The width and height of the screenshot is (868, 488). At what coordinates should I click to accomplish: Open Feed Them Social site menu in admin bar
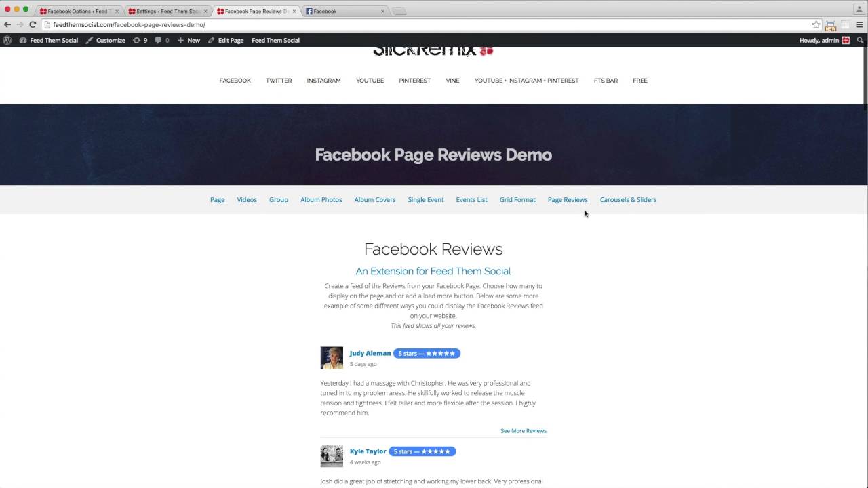pos(49,40)
